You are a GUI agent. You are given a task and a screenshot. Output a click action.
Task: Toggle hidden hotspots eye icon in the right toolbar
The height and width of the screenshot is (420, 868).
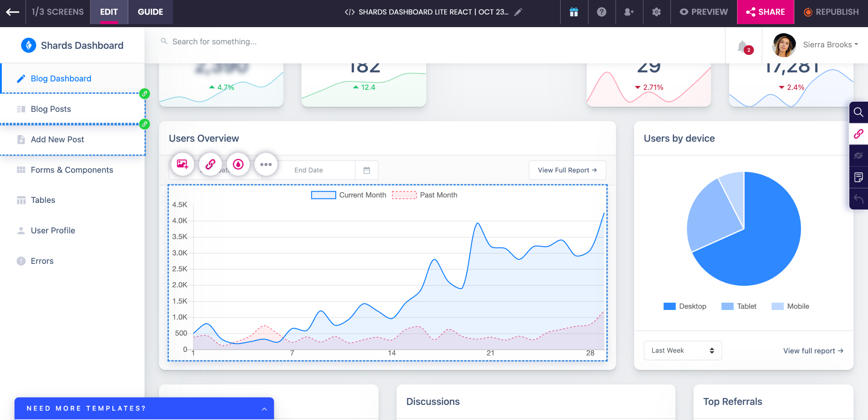click(x=858, y=155)
